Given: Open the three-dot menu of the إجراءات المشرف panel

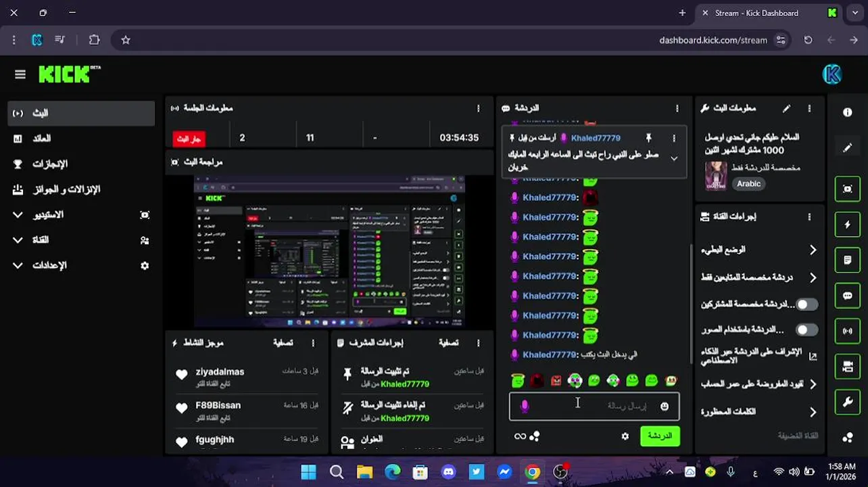Looking at the screenshot, I should pos(478,343).
